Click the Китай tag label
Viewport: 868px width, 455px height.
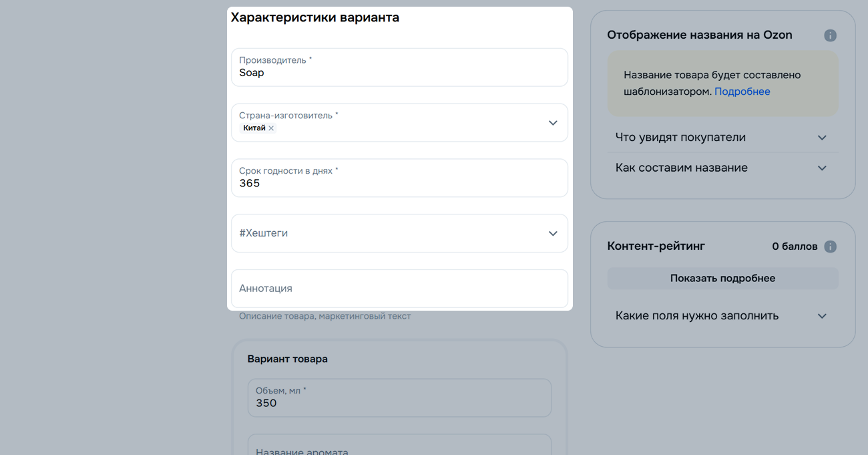254,128
